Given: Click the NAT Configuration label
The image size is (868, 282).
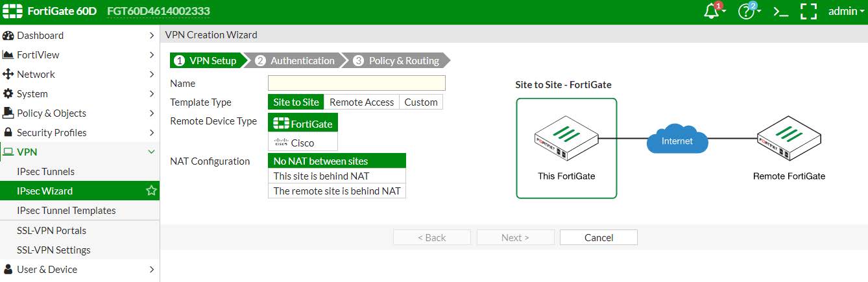Looking at the screenshot, I should pos(210,161).
